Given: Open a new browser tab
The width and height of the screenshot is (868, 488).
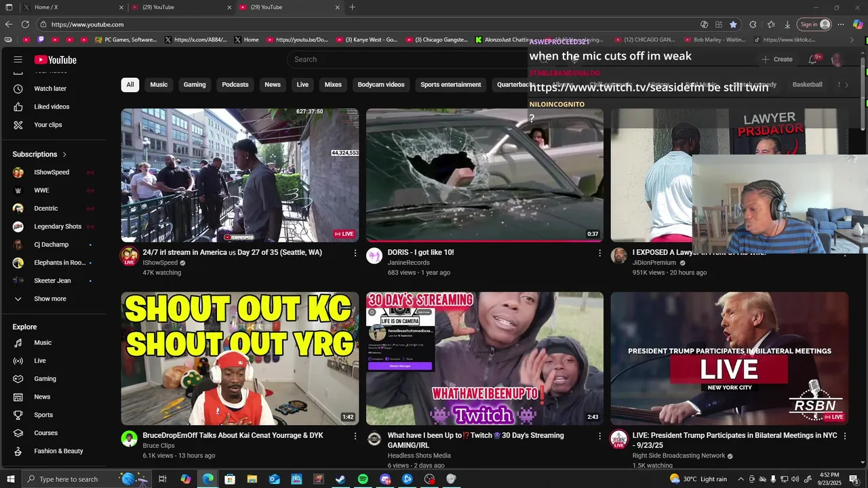Looking at the screenshot, I should [352, 7].
